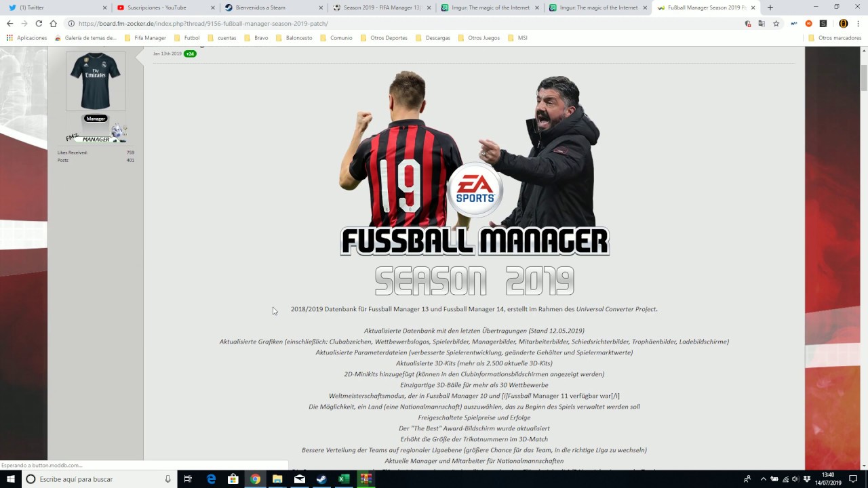
Task: Open the Otros Juegos bookmark folder
Action: [x=479, y=38]
